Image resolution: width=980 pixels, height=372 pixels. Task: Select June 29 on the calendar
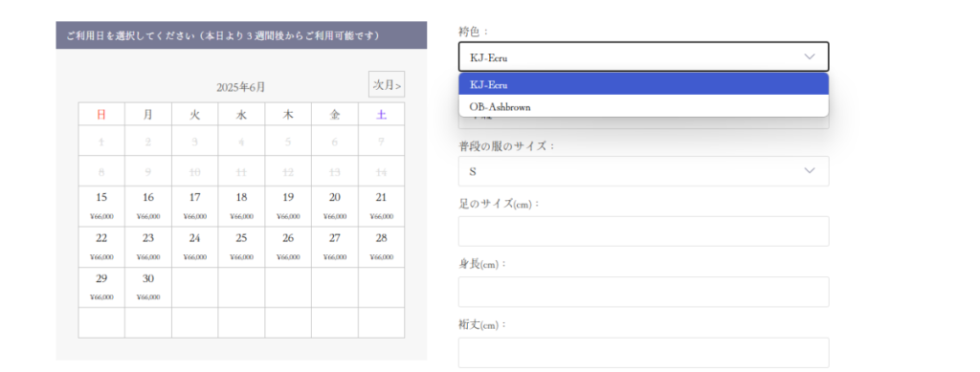101,287
